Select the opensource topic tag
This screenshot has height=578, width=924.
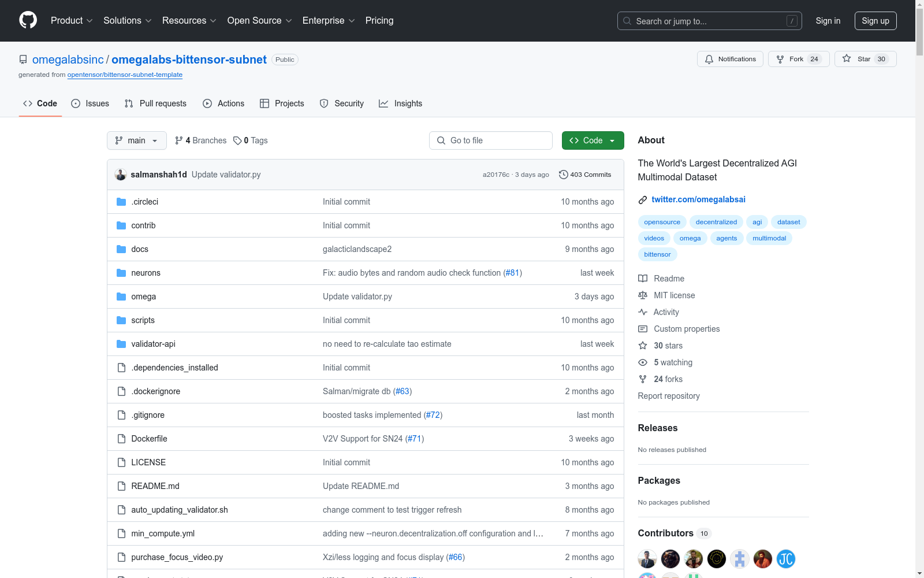click(x=662, y=222)
